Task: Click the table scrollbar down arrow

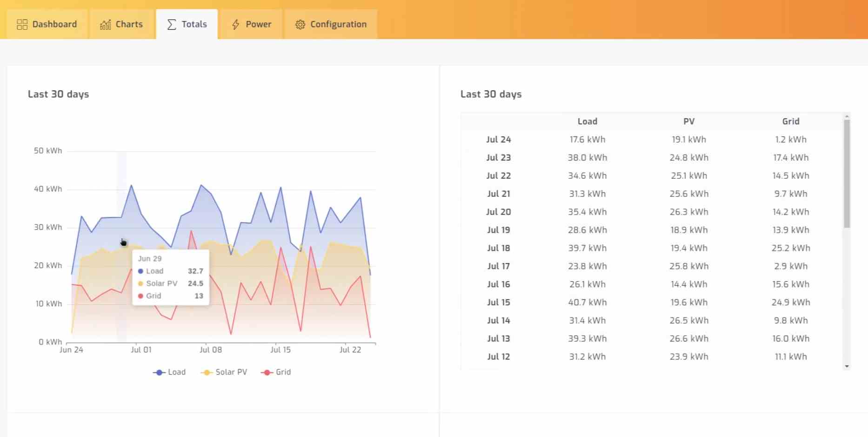Action: (x=847, y=366)
